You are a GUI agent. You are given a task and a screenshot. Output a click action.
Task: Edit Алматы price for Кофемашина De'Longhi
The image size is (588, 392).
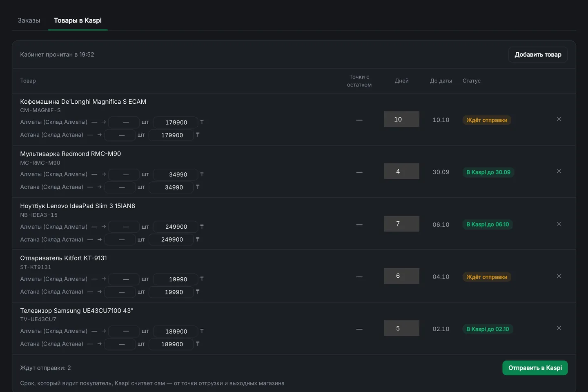(176, 122)
